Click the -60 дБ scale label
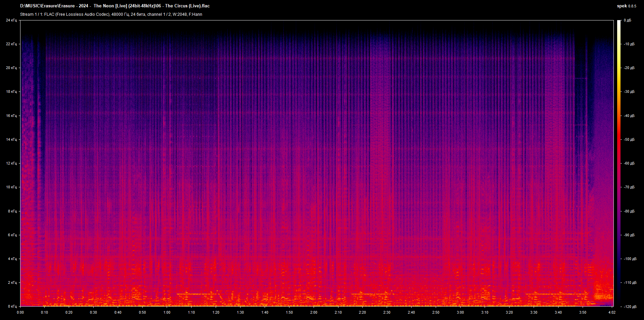 click(629, 164)
